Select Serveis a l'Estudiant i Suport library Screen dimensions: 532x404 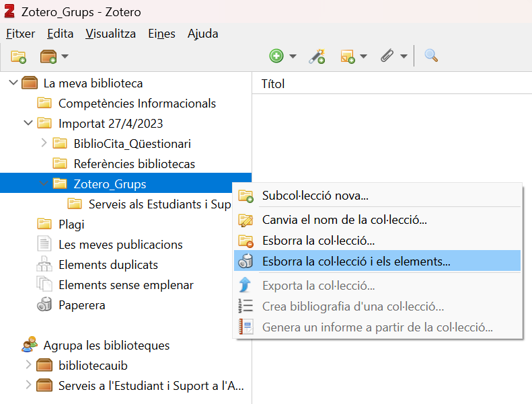point(151,386)
